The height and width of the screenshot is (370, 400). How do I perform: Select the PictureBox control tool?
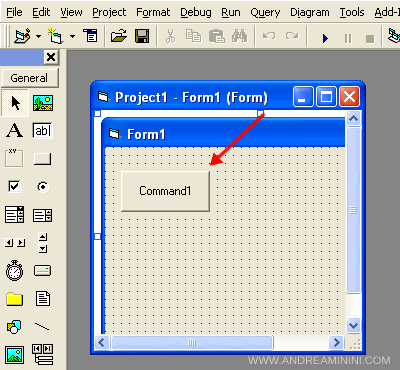pyautogui.click(x=43, y=103)
